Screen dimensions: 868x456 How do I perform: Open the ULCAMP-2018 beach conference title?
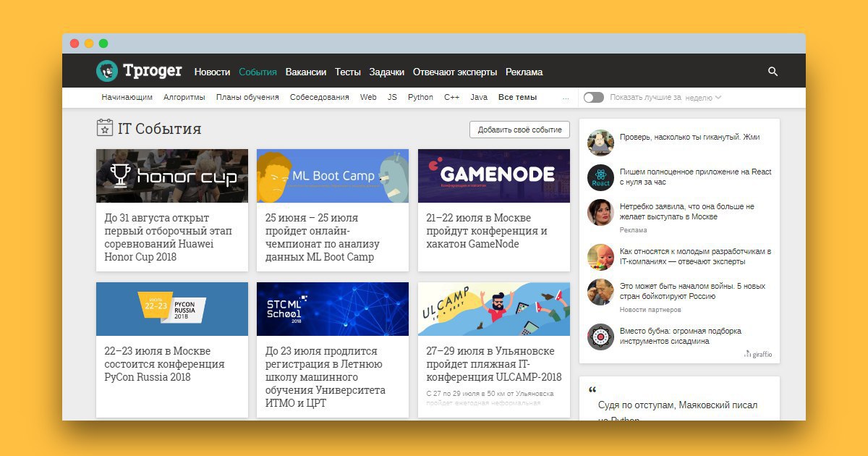[494, 364]
